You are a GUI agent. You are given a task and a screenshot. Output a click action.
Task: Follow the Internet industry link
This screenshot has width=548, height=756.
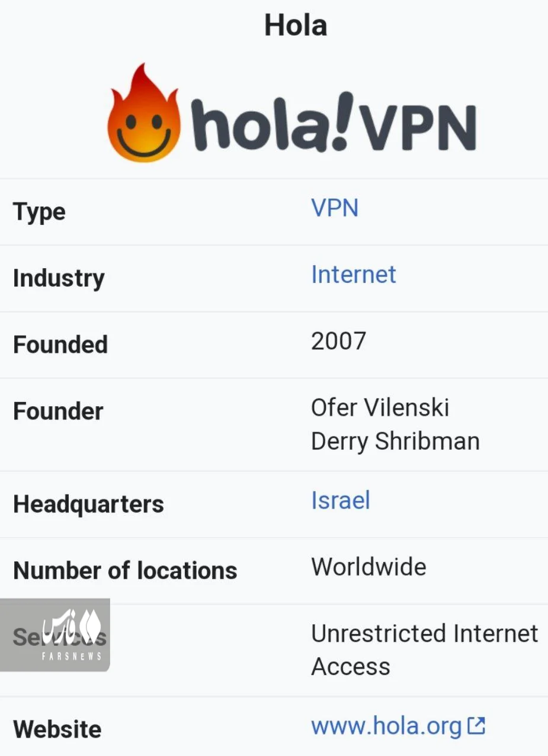[354, 275]
